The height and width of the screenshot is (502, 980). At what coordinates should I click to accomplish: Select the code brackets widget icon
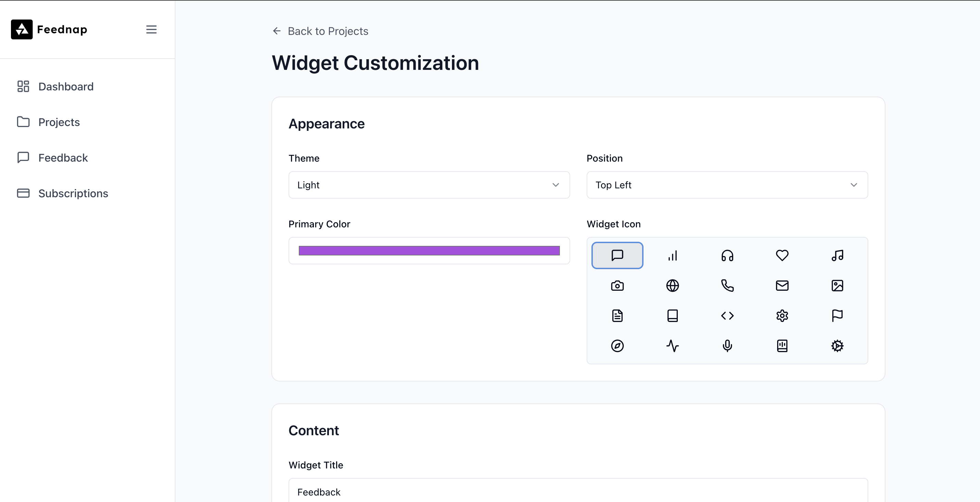click(727, 316)
